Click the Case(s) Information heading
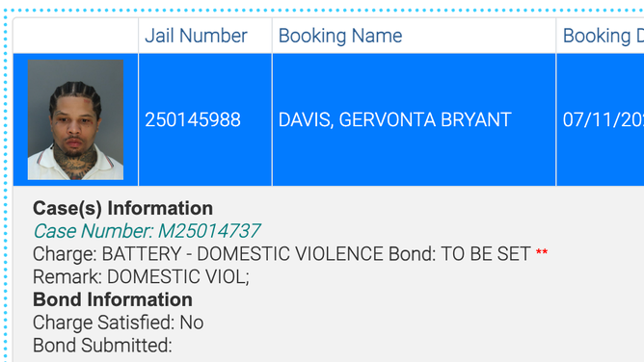The height and width of the screenshot is (362, 644). click(122, 208)
